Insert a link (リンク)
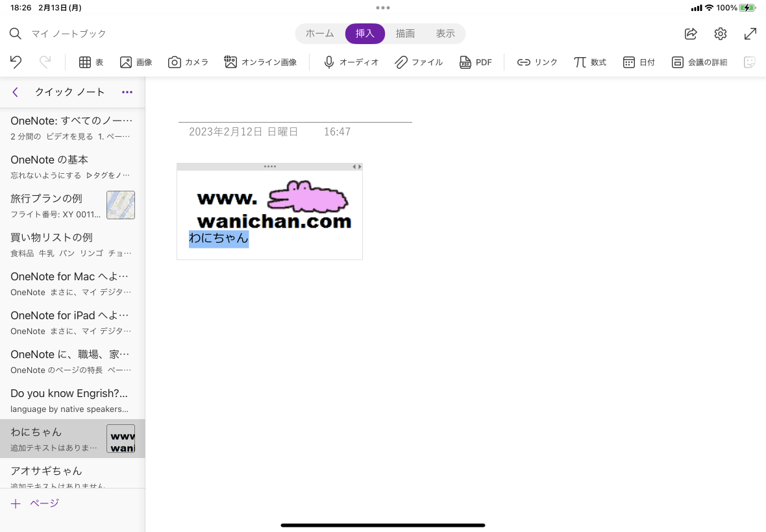The height and width of the screenshot is (532, 766). point(537,62)
